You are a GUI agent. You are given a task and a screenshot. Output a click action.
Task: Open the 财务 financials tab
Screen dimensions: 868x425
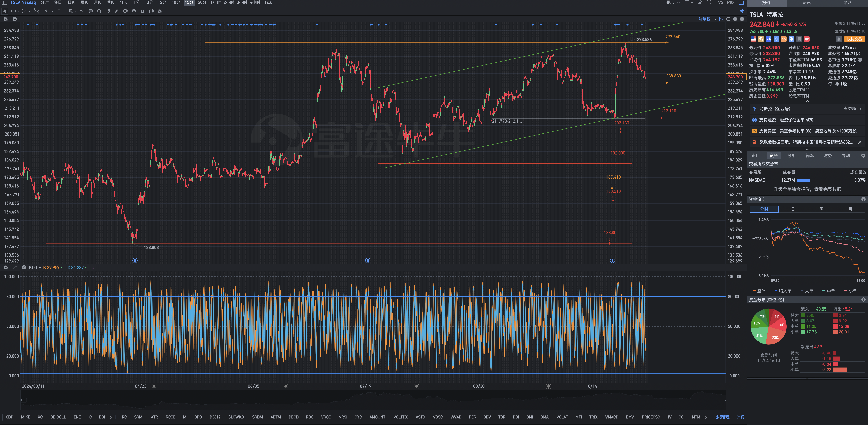[828, 156]
